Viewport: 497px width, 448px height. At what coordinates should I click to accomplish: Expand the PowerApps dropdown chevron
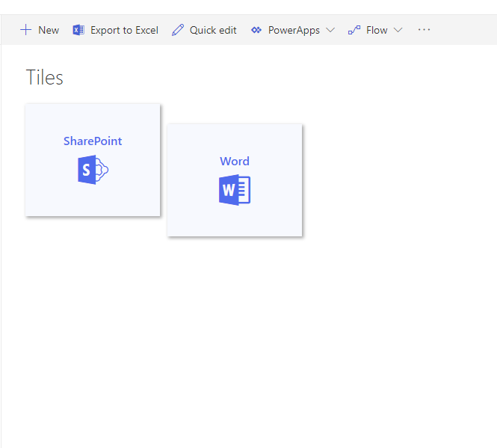pyautogui.click(x=330, y=30)
